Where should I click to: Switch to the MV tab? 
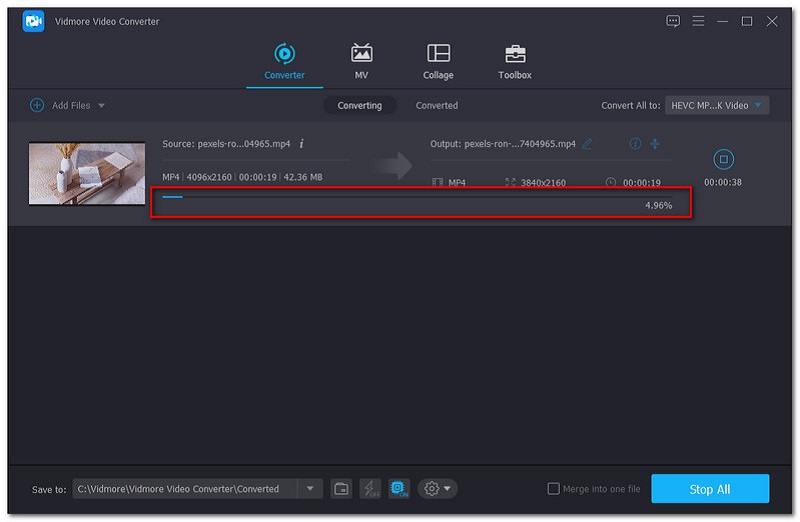pyautogui.click(x=361, y=61)
